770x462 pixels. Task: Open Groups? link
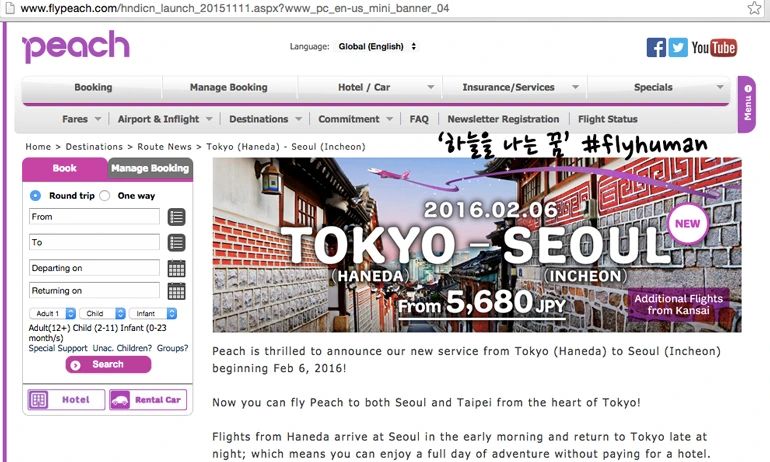[172, 348]
